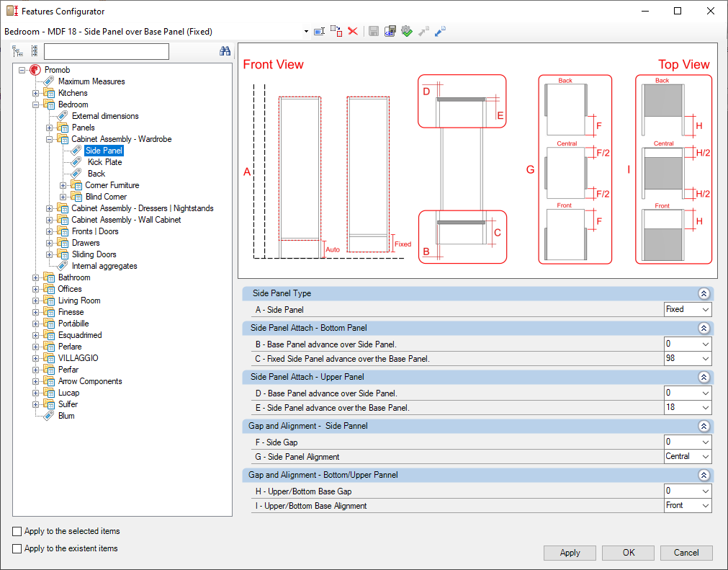Click the tag icon beside External dimensions
The image size is (728, 570).
click(x=63, y=116)
